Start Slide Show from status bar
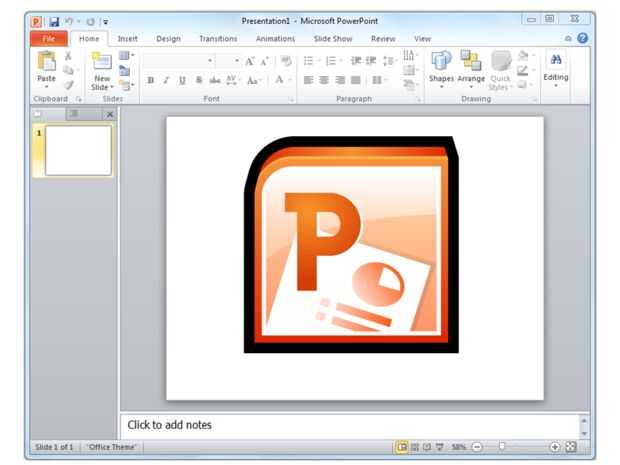The height and width of the screenshot is (465, 620). (x=440, y=447)
